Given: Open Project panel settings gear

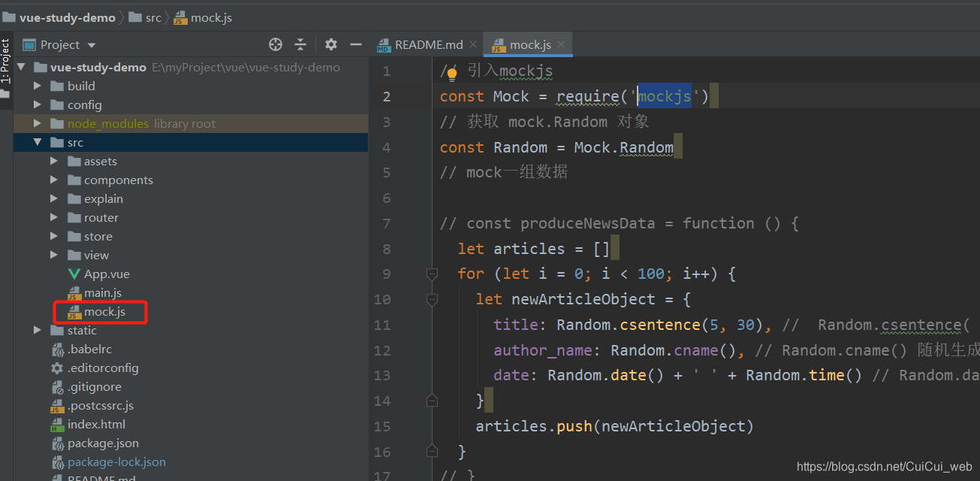Looking at the screenshot, I should 331,44.
